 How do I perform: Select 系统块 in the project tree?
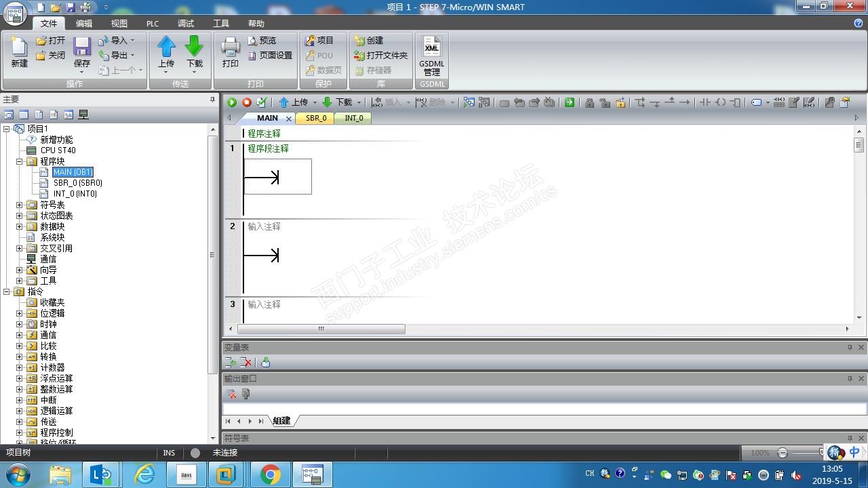[52, 237]
